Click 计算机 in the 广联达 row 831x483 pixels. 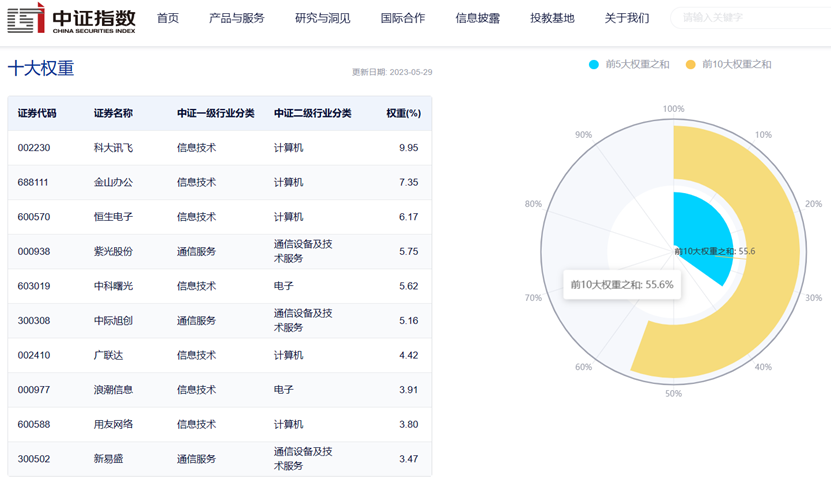[289, 355]
